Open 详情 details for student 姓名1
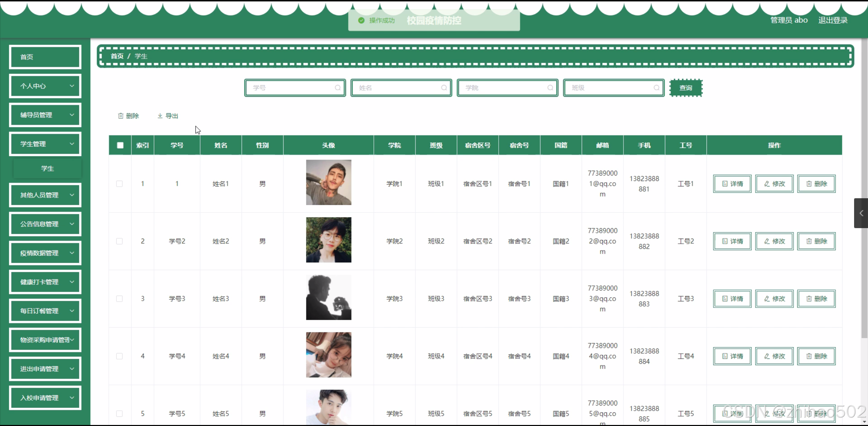The width and height of the screenshot is (868, 426). point(732,184)
